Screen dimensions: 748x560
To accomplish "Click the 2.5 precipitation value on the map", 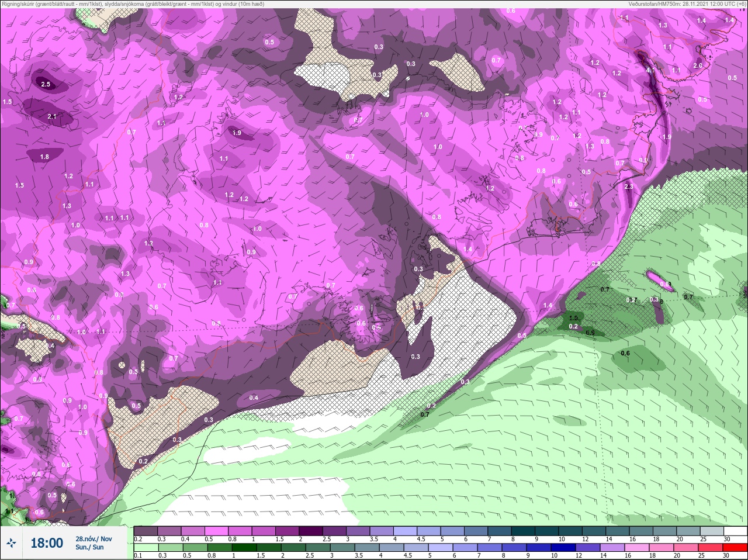I will click(x=46, y=85).
